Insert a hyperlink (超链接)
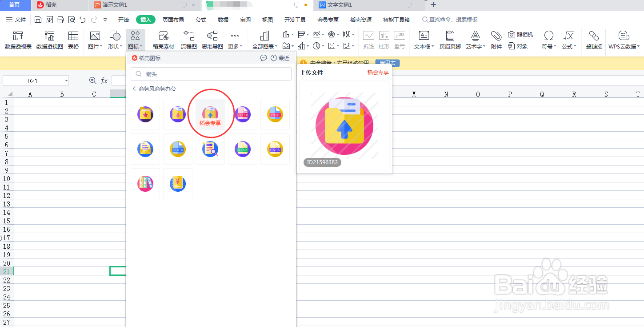 coord(594,40)
